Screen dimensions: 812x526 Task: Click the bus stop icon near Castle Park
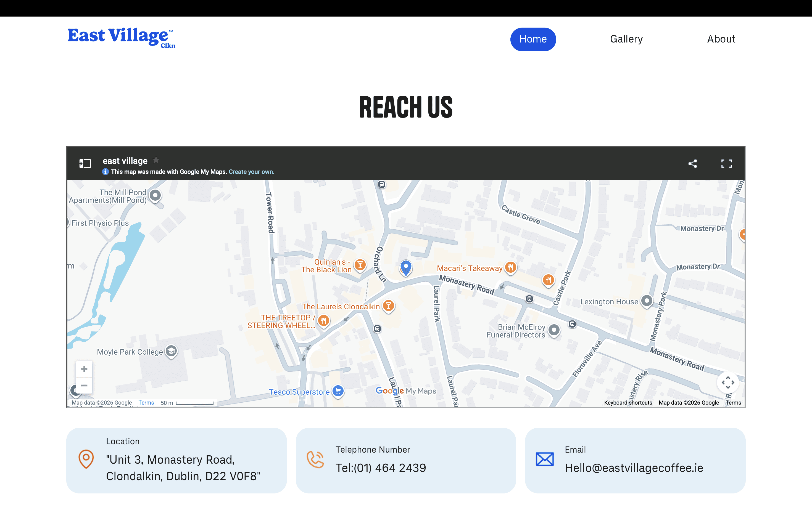[529, 299]
